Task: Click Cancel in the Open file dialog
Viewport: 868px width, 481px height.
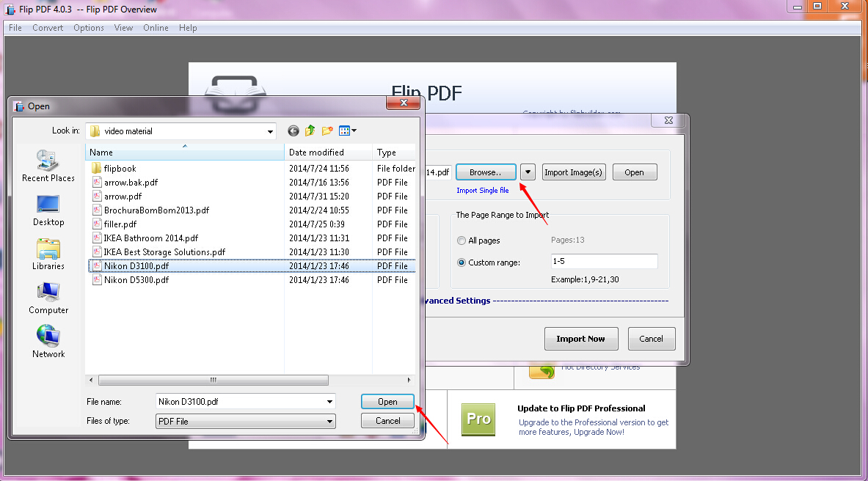Action: point(387,421)
